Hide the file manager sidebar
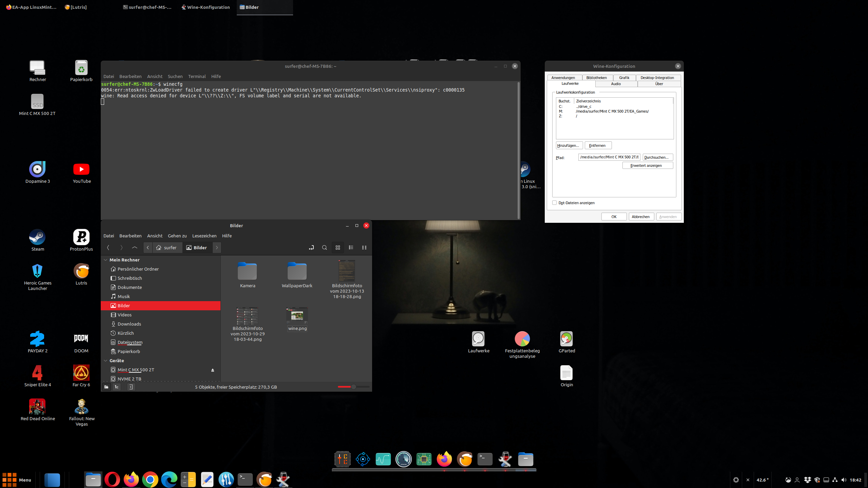The image size is (868, 488). pos(131,387)
